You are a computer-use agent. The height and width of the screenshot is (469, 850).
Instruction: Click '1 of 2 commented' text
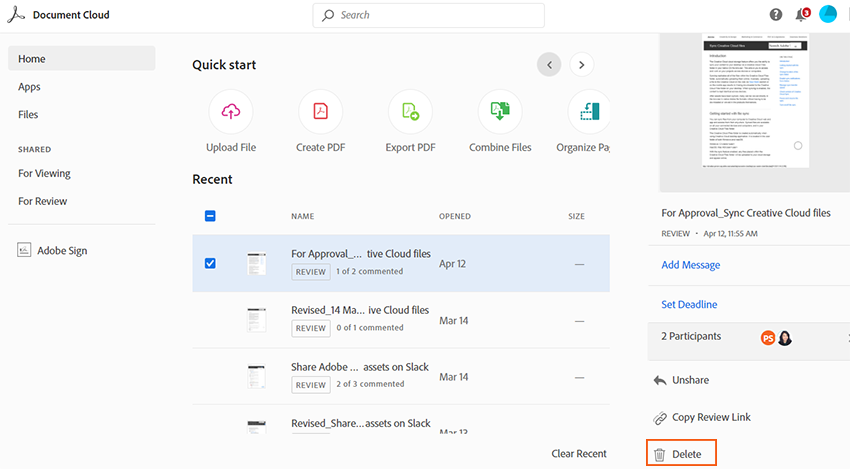pyautogui.click(x=370, y=271)
